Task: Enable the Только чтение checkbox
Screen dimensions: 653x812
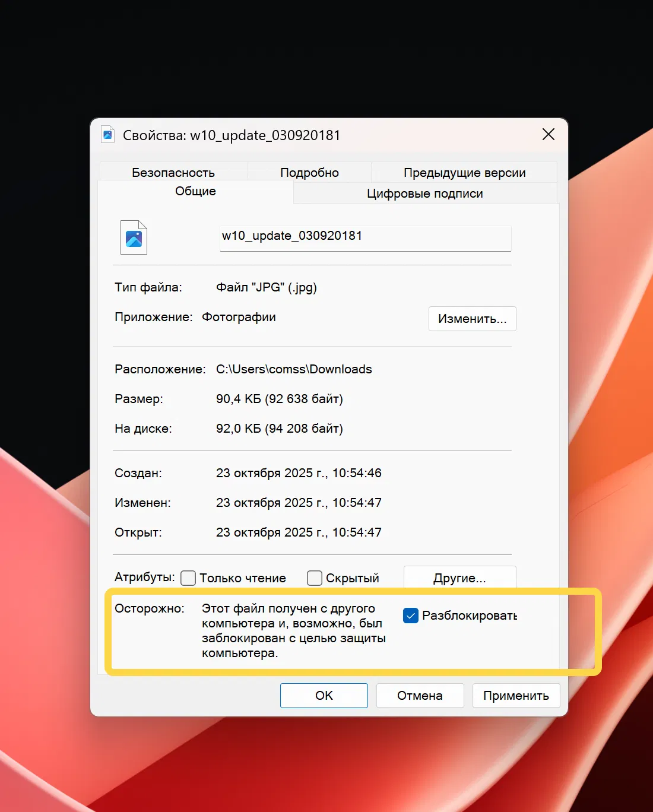Action: [188, 578]
